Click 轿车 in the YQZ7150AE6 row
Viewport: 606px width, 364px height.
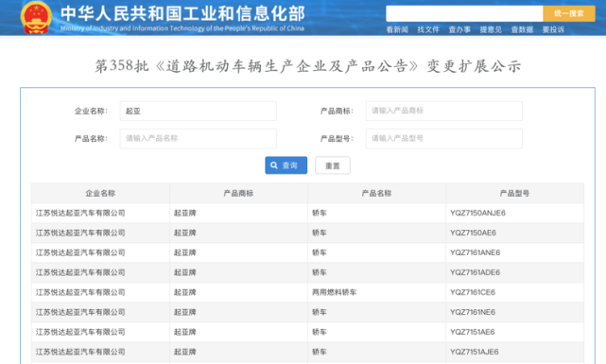pos(320,233)
